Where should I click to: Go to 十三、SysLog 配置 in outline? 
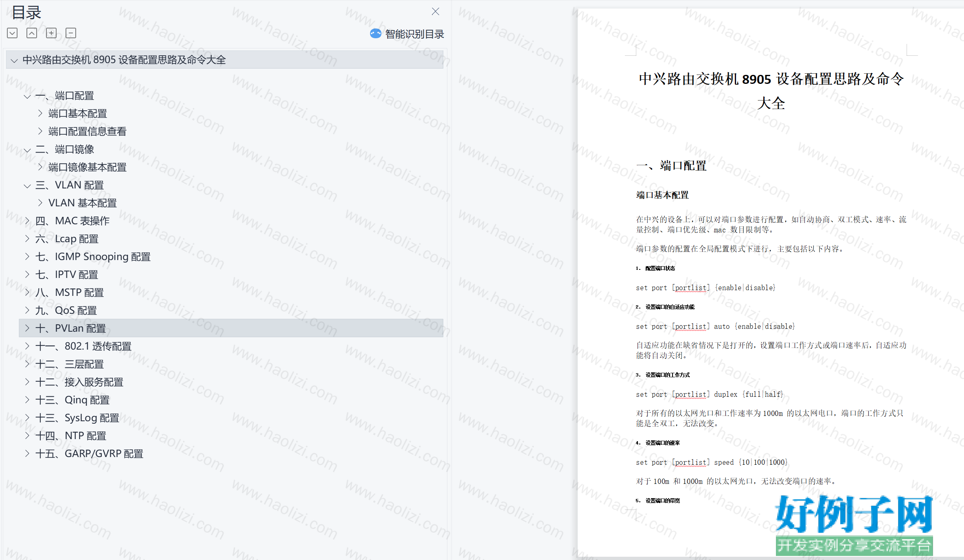pyautogui.click(x=77, y=418)
